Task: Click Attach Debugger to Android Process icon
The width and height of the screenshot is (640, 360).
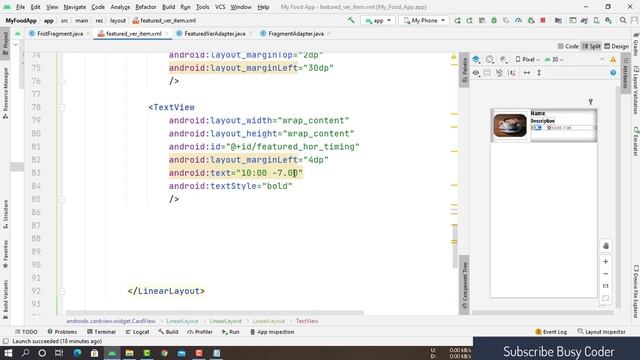Action: 531,20
